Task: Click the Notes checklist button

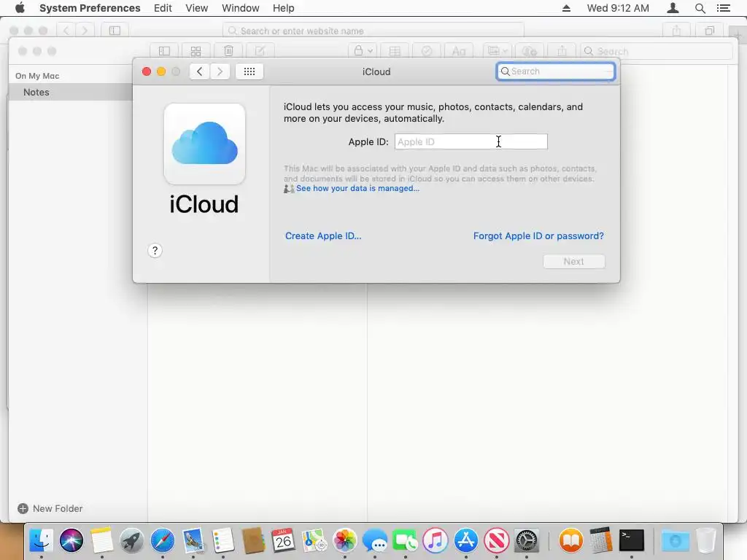Action: click(x=426, y=51)
